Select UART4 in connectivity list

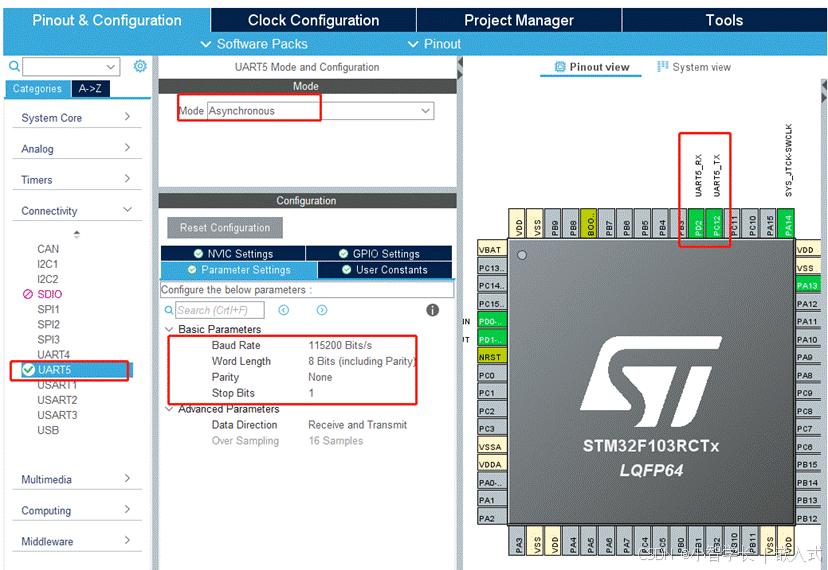(x=53, y=354)
